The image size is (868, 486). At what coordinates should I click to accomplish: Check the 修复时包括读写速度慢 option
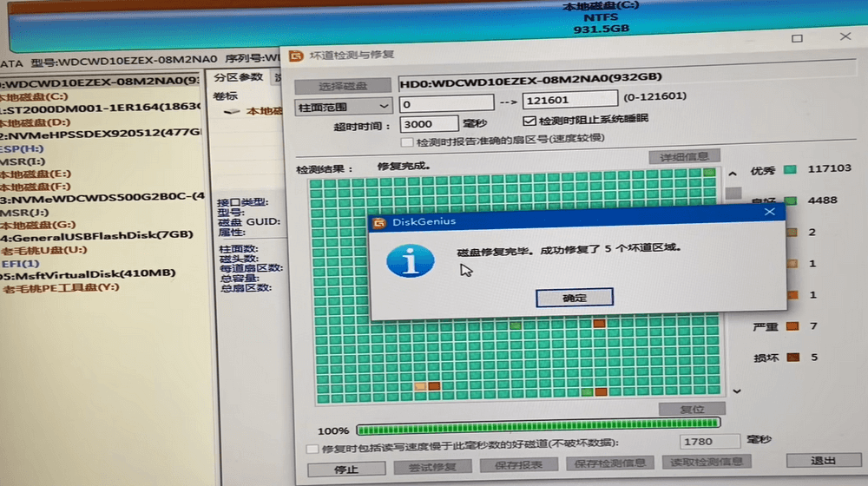(x=313, y=449)
